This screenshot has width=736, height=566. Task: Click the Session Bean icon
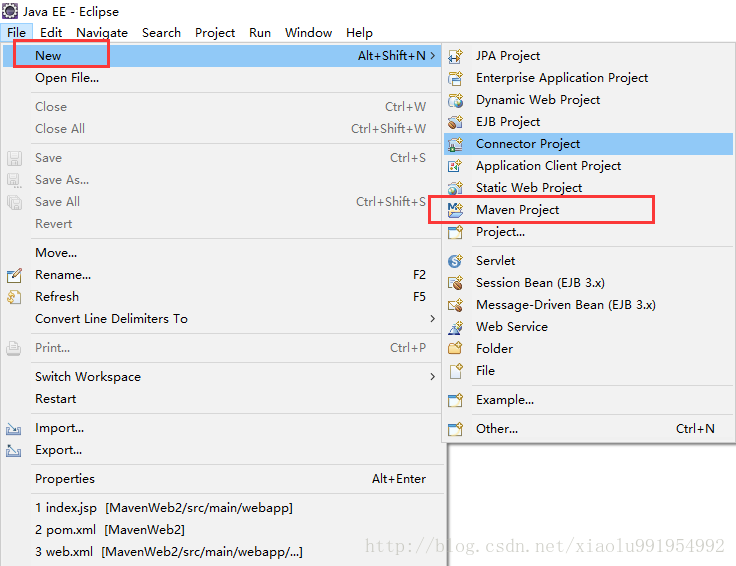click(x=455, y=283)
